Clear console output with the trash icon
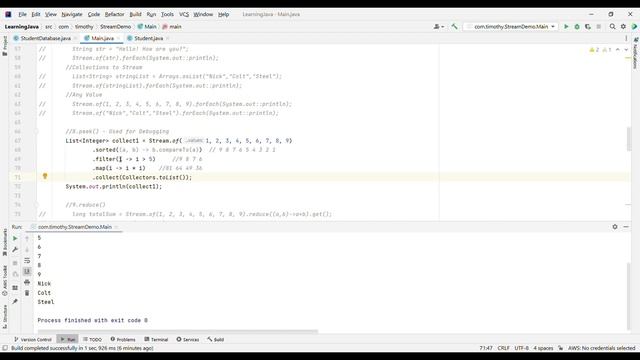640x360 pixels. click(x=27, y=293)
